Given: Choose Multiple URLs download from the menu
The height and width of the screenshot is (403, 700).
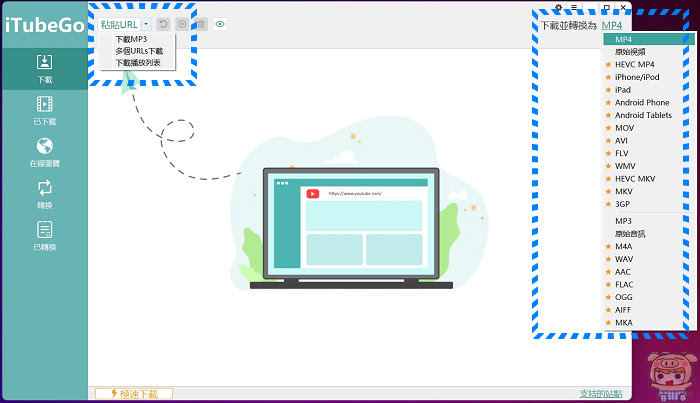Looking at the screenshot, I should pyautogui.click(x=139, y=51).
